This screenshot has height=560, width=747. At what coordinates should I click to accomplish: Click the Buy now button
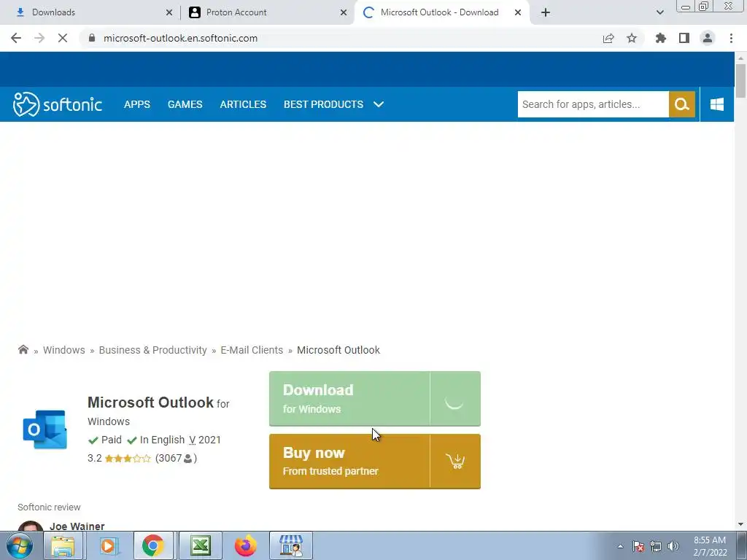pyautogui.click(x=374, y=461)
